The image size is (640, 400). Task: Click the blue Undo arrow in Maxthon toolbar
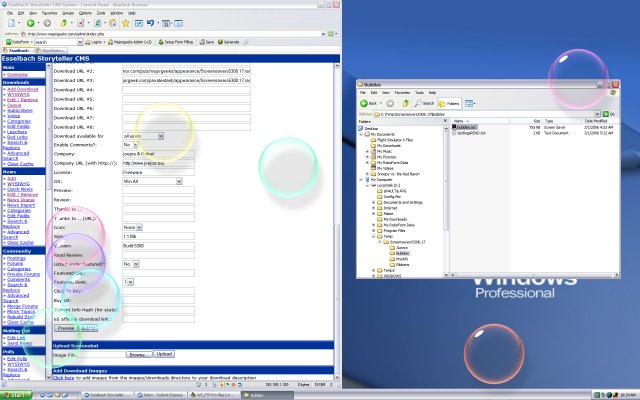pos(150,23)
